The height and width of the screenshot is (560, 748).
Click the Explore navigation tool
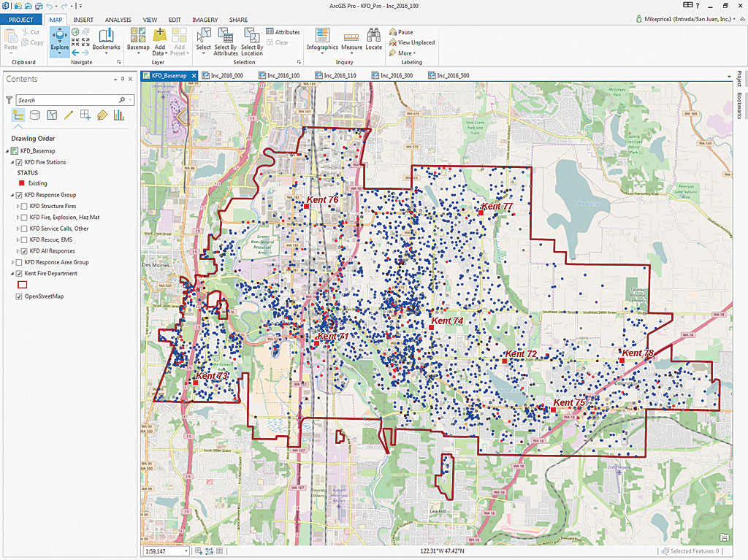pyautogui.click(x=60, y=41)
